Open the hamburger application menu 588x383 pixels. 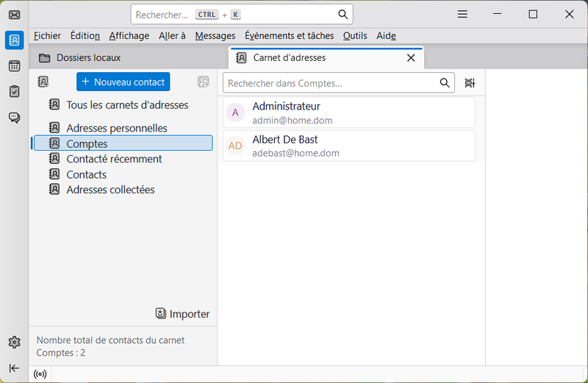[462, 14]
